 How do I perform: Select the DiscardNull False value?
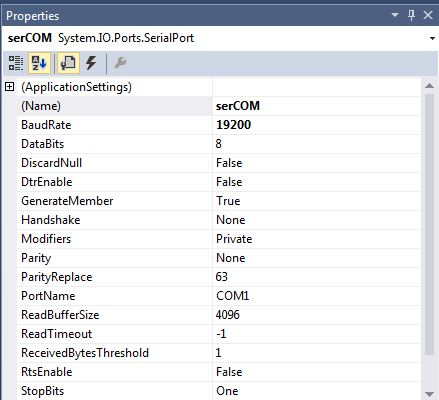tap(316, 163)
